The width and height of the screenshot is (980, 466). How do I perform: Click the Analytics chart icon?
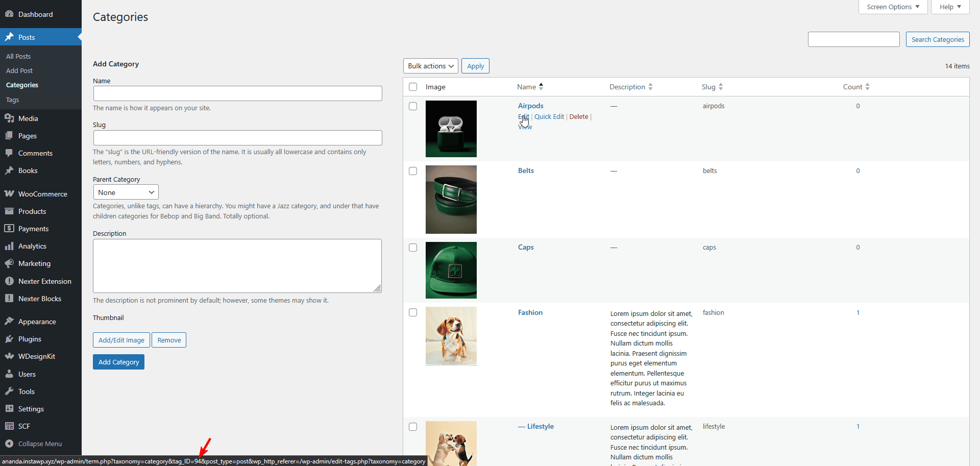10,246
